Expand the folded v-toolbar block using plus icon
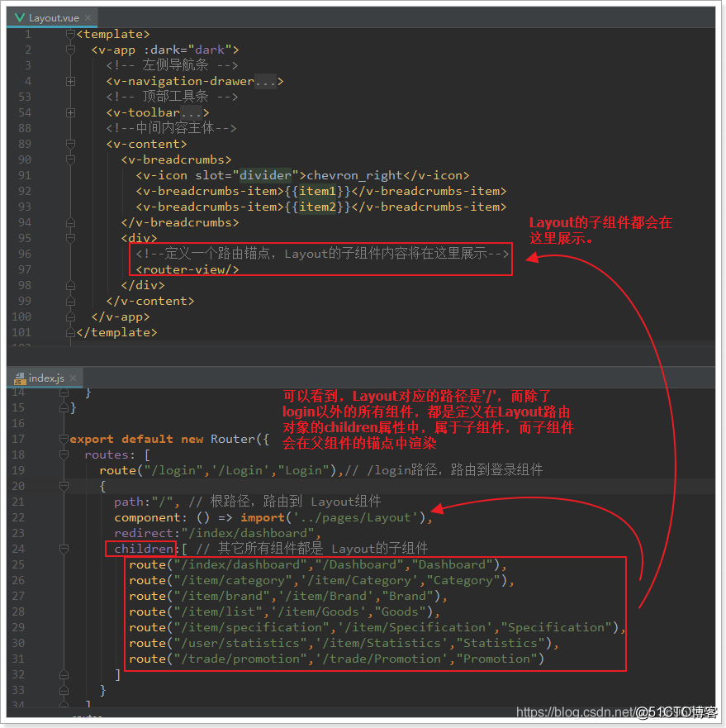The height and width of the screenshot is (728, 726). (71, 112)
